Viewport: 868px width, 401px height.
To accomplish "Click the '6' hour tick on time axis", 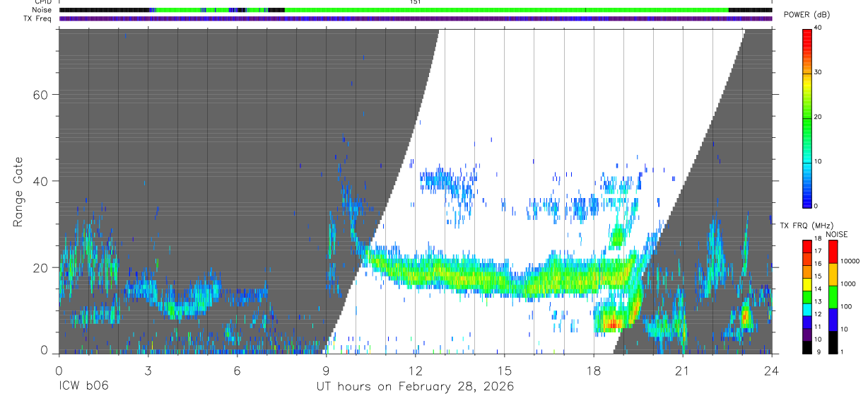I will pyautogui.click(x=237, y=370).
